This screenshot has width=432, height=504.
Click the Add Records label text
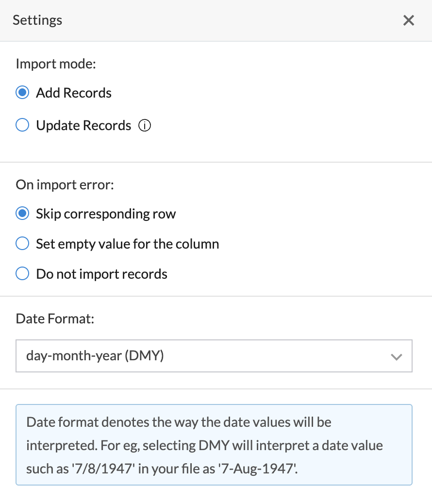coord(74,93)
